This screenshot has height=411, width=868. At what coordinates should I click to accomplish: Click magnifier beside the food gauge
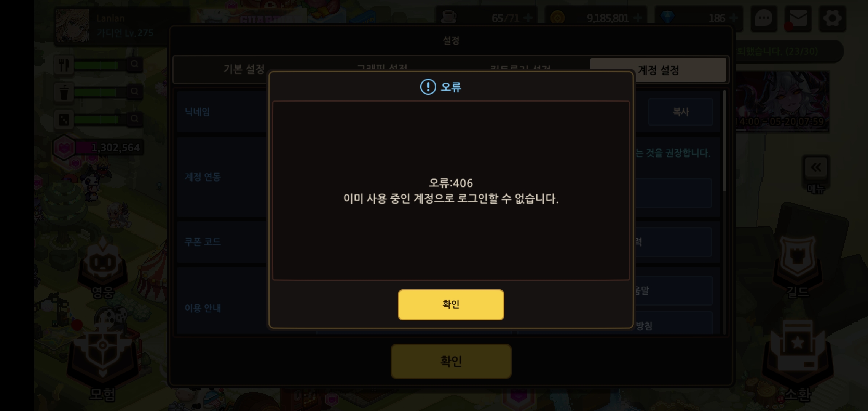click(x=134, y=64)
